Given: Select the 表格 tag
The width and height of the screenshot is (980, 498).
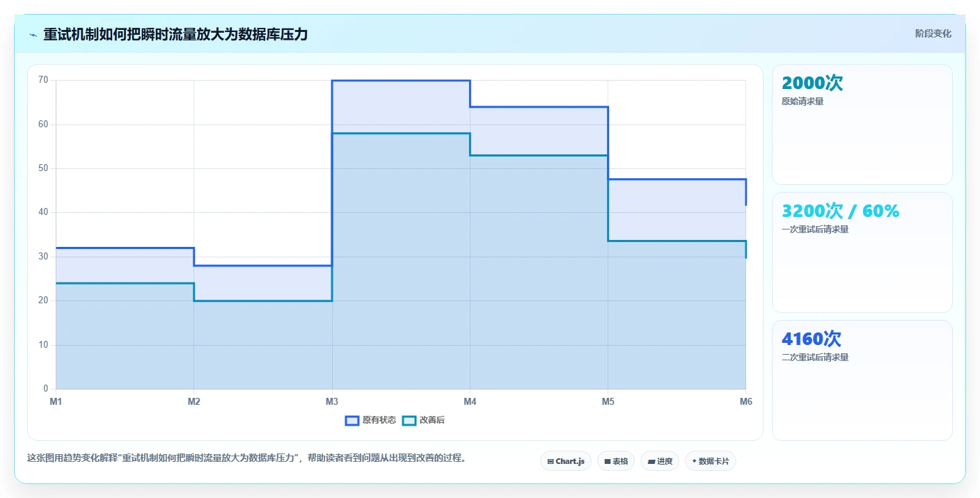Looking at the screenshot, I should click(x=616, y=461).
